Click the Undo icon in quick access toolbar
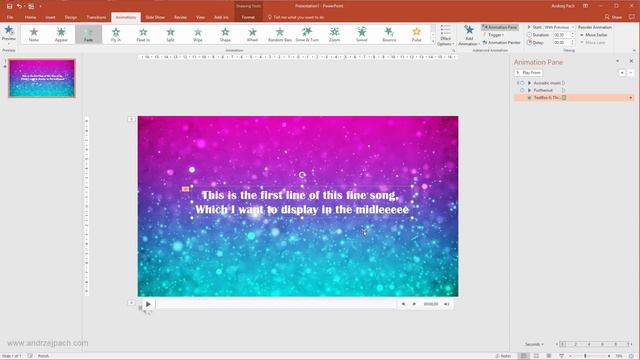640x360 pixels. [x=19, y=6]
